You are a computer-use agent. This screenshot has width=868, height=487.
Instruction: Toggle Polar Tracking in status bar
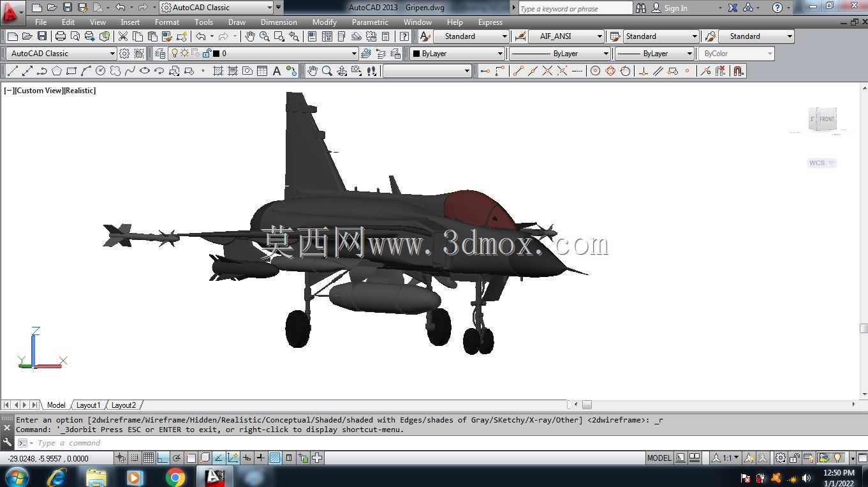(x=176, y=458)
